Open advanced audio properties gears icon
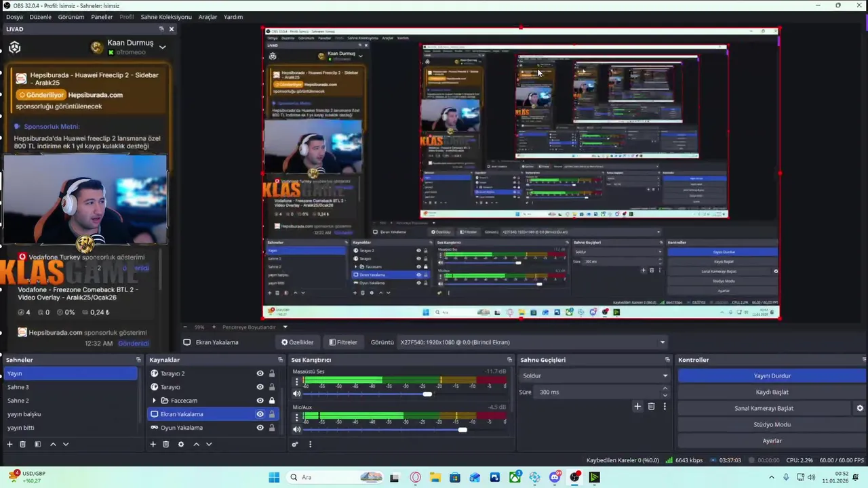This screenshot has width=868, height=488. tap(295, 444)
